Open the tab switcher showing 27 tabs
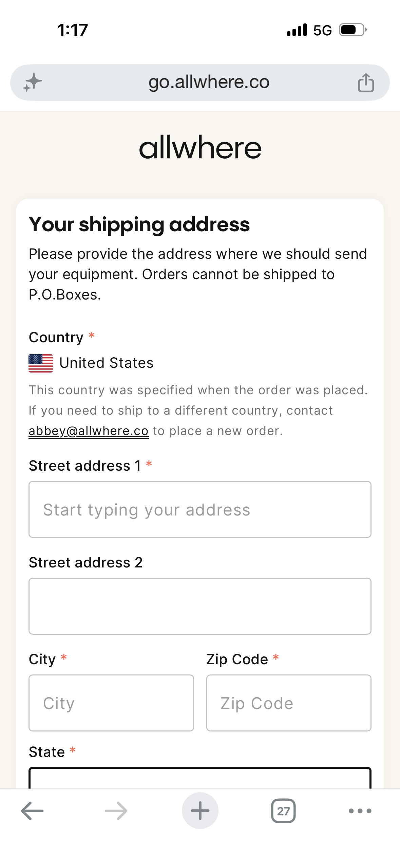The height and width of the screenshot is (868, 400). click(283, 811)
